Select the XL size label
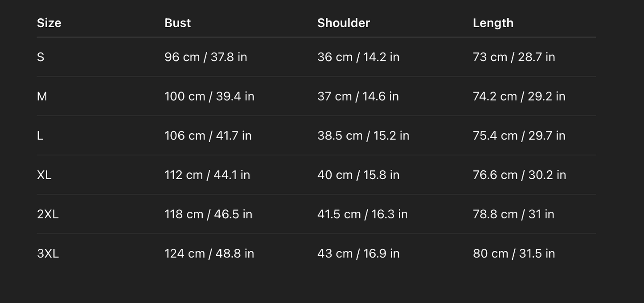 [x=44, y=175]
